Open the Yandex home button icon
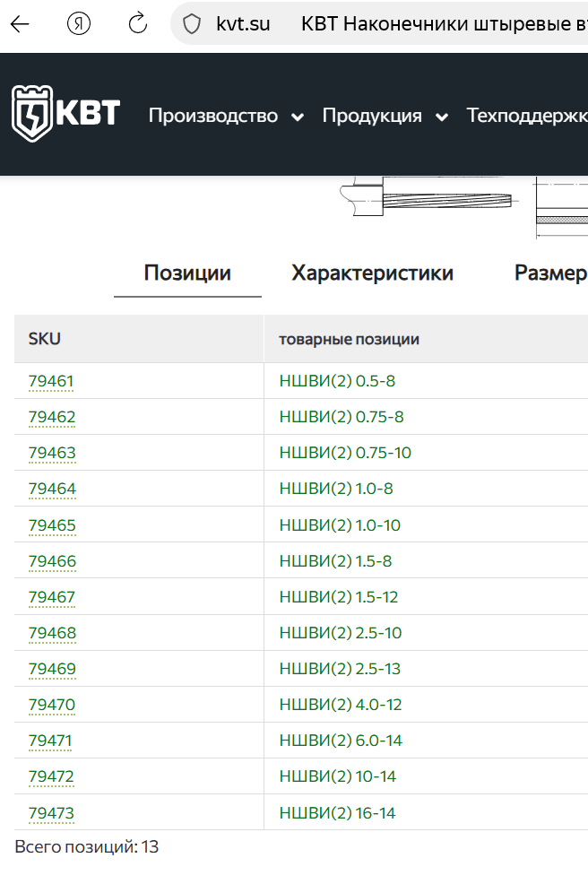Screen dimensions: 588x884 pos(81,24)
